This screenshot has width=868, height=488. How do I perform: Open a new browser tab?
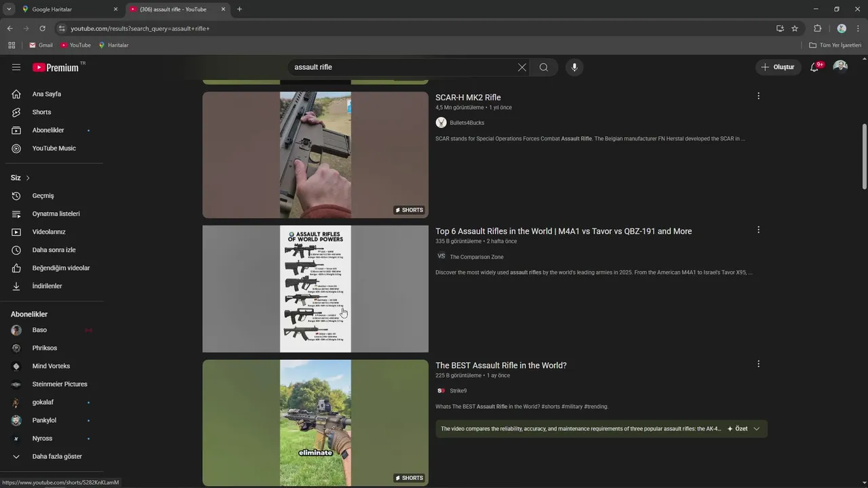pyautogui.click(x=239, y=9)
